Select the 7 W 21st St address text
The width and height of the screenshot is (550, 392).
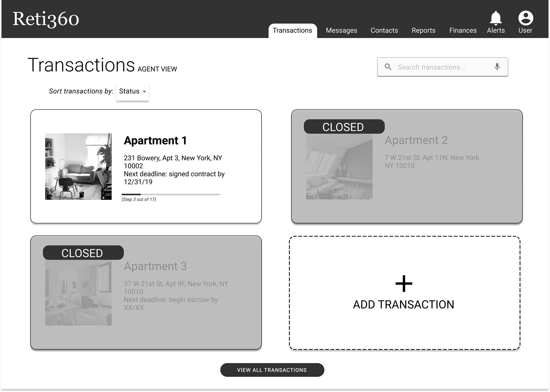click(x=433, y=162)
